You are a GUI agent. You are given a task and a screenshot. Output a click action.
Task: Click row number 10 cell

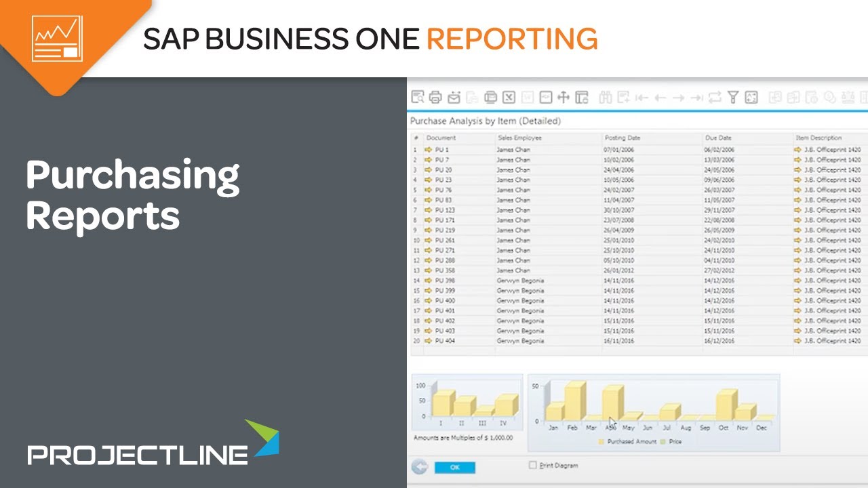416,241
